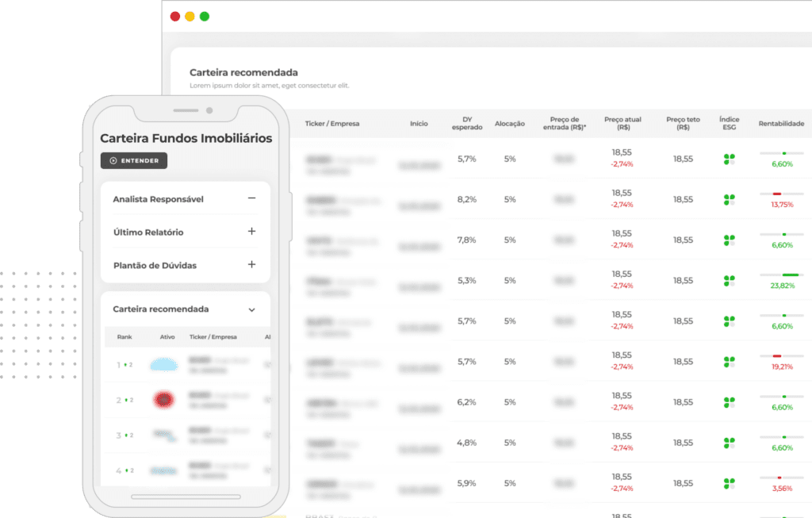
Task: Open the Último Relatório section label
Action: point(148,232)
